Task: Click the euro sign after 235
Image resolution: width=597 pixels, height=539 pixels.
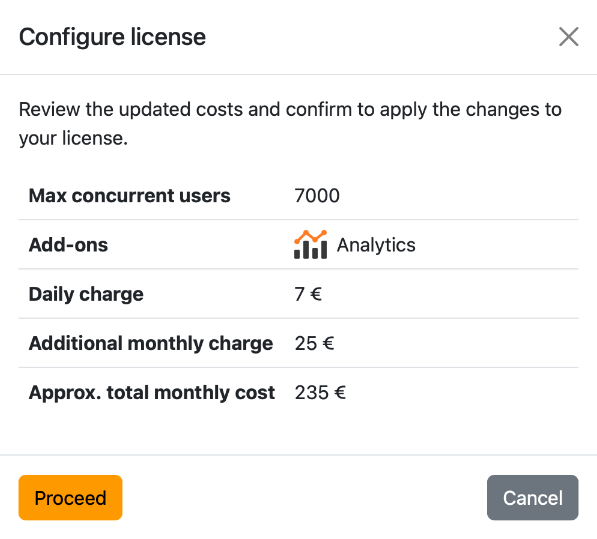Action: 340,392
